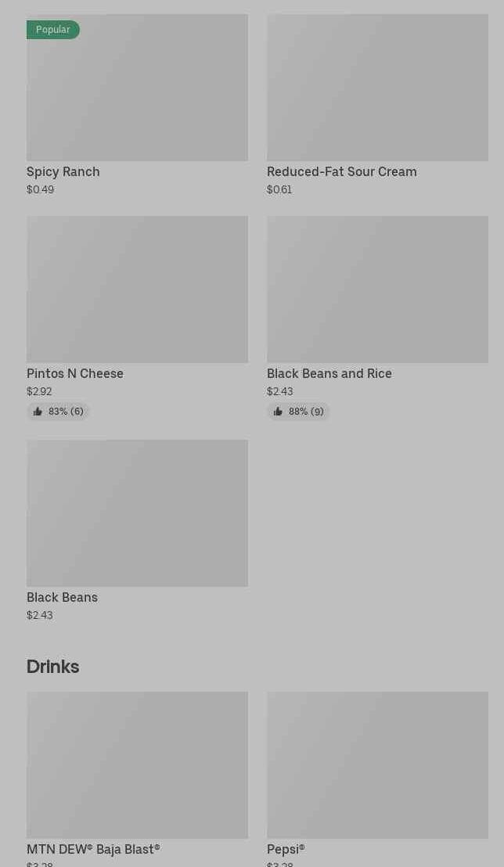Click thumbs-up icon under Pintos N Cheese
Screen dimensions: 504x867
coord(38,412)
